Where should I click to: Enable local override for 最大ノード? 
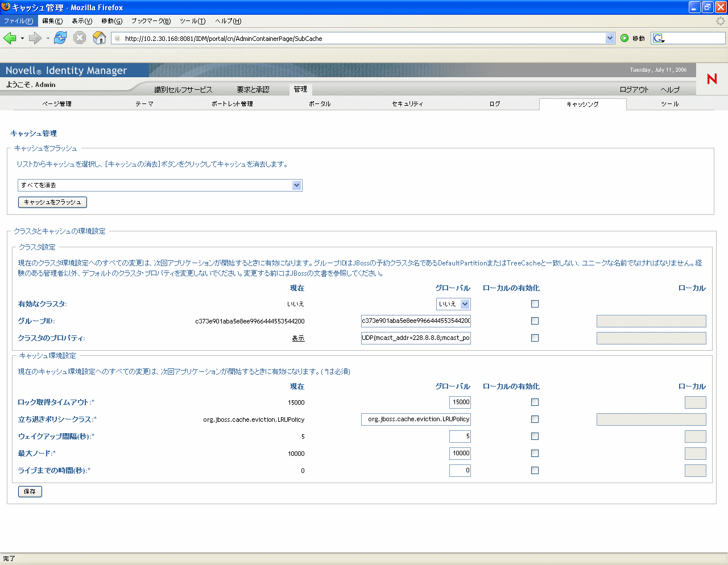535,454
